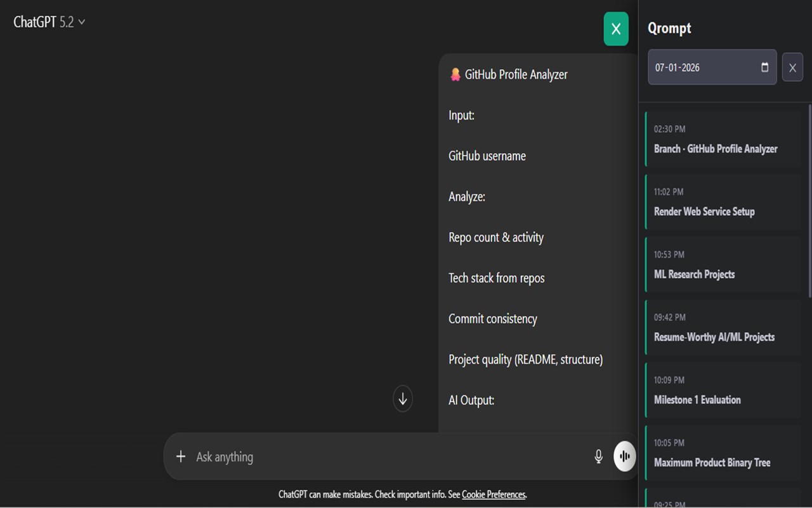
Task: Click the 09:42 PM timestamp
Action: [x=670, y=317]
